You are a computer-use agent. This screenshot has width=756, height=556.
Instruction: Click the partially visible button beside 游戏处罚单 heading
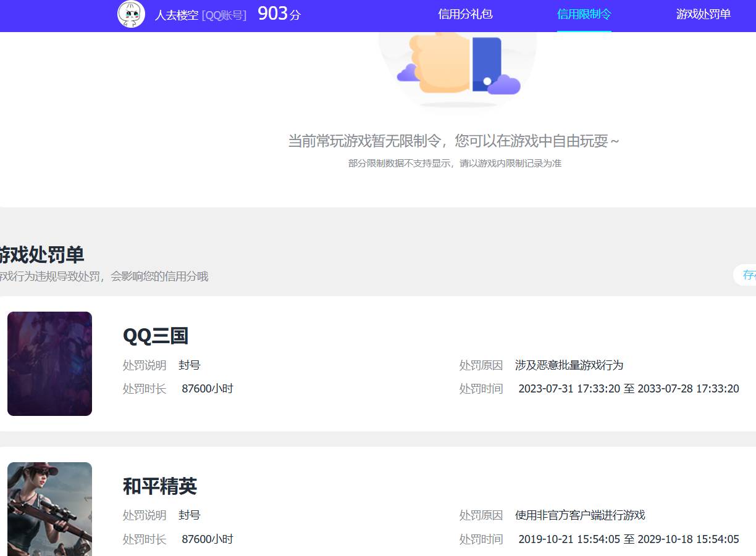click(x=745, y=275)
